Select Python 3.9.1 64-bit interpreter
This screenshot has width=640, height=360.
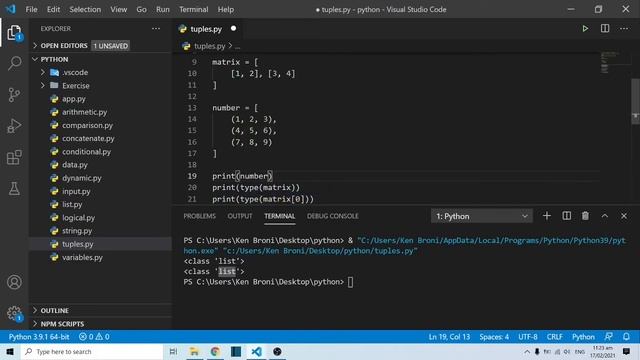point(39,337)
